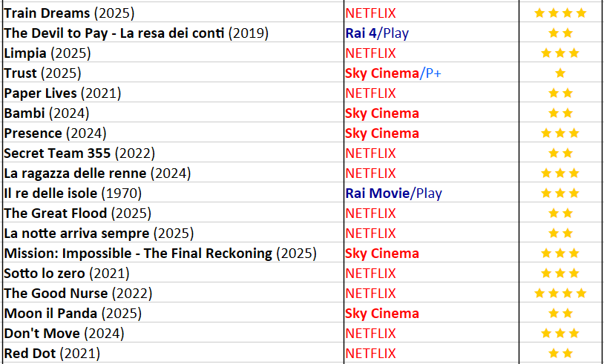Click 'Sky Cinema' in the Mission: Impossible row
604x364 pixels.
click(382, 254)
